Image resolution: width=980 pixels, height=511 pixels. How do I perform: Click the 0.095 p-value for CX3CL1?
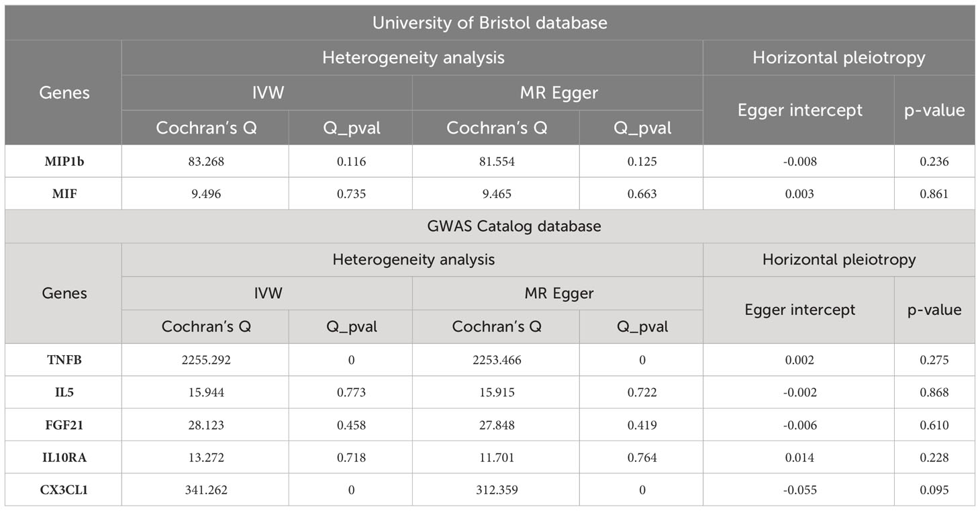coord(934,490)
